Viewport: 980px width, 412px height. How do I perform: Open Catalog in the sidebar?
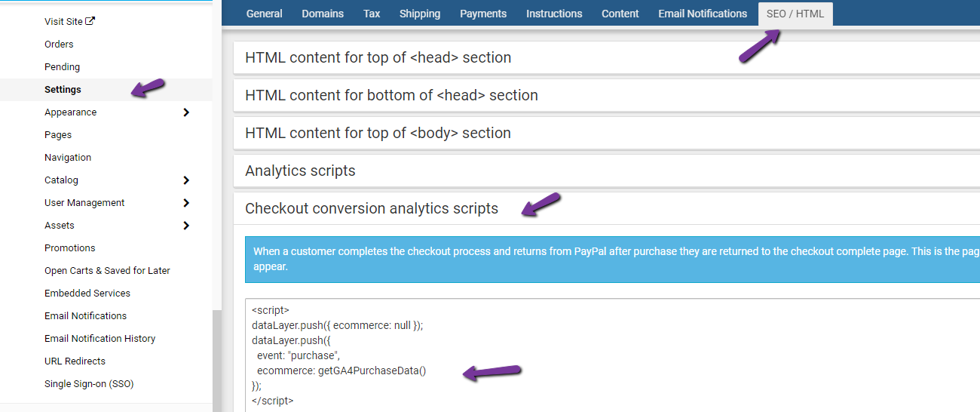[61, 180]
